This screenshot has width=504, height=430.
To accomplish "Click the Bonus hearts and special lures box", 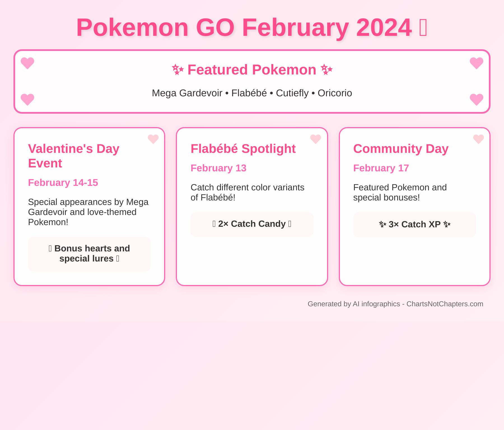I will pos(89,254).
